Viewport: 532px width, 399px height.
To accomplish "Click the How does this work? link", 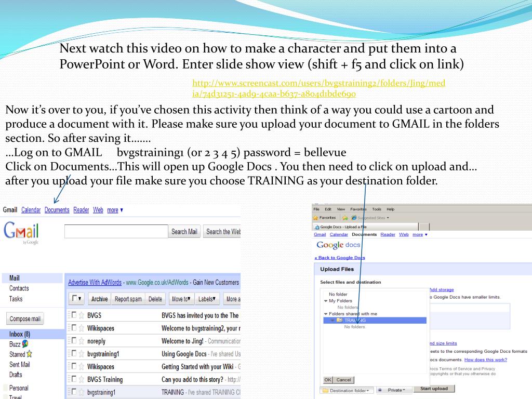I will click(x=486, y=360).
